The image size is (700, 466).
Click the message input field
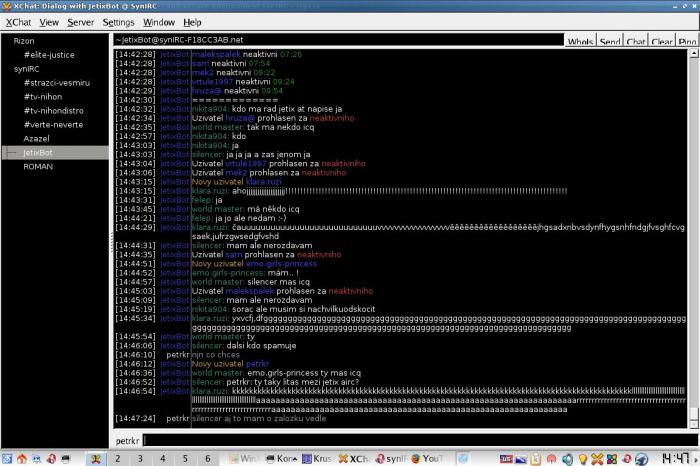pos(420,440)
